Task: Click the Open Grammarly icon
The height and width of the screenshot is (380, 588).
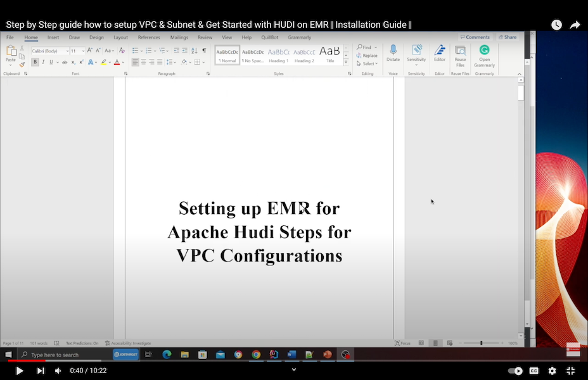Action: click(x=484, y=50)
